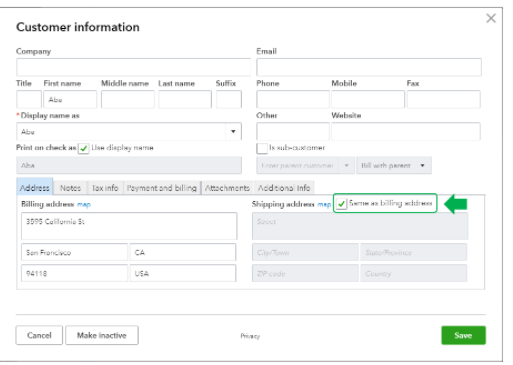Switch to the Additional Info tab
Image resolution: width=513 pixels, height=365 pixels.
(284, 188)
